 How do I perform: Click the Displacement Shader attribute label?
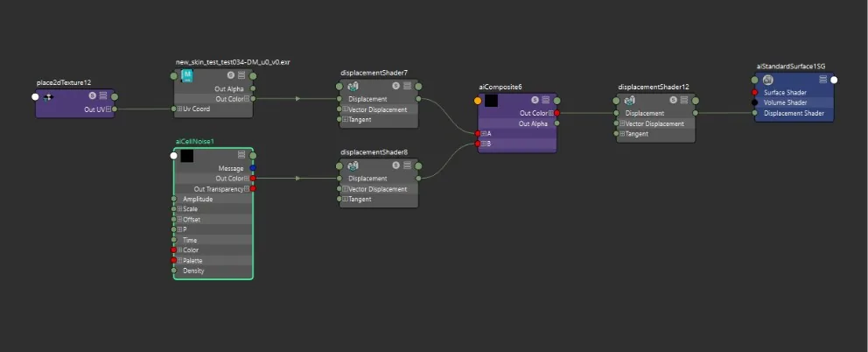click(x=794, y=113)
